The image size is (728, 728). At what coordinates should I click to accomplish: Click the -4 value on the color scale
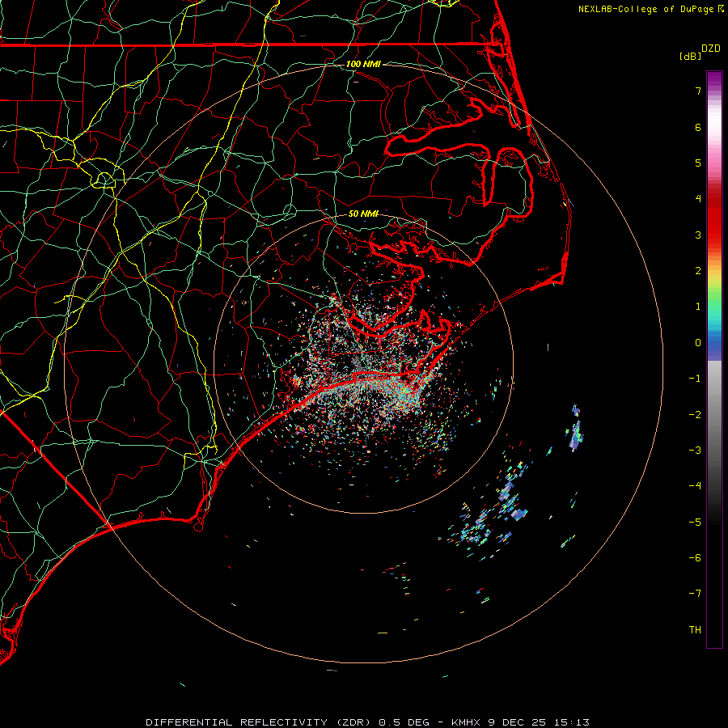click(695, 486)
